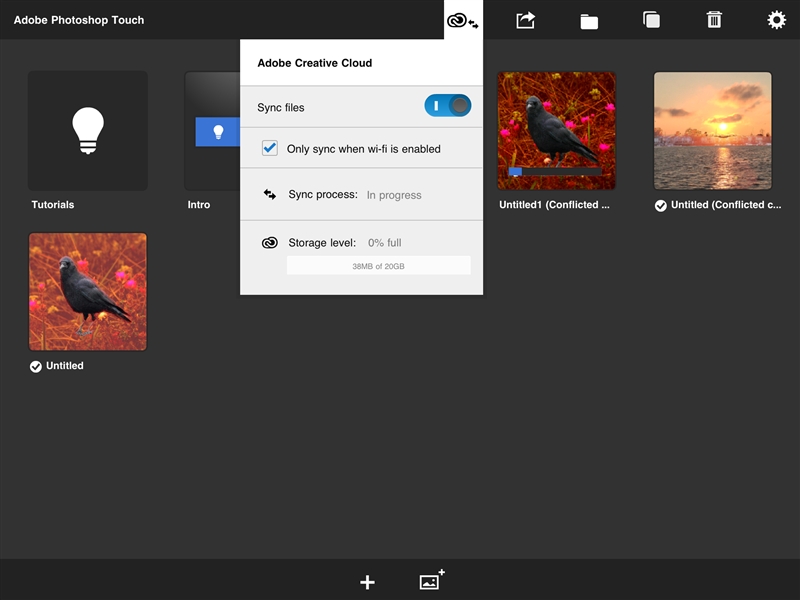Image resolution: width=800 pixels, height=600 pixels.
Task: Open the Untitled crow project thumbnail
Action: (88, 292)
